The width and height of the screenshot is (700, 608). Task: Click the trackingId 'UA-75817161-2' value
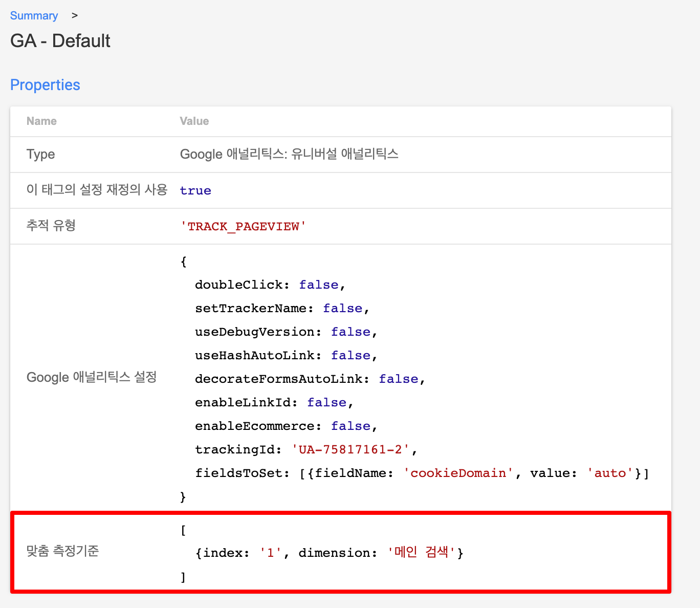[x=351, y=449]
